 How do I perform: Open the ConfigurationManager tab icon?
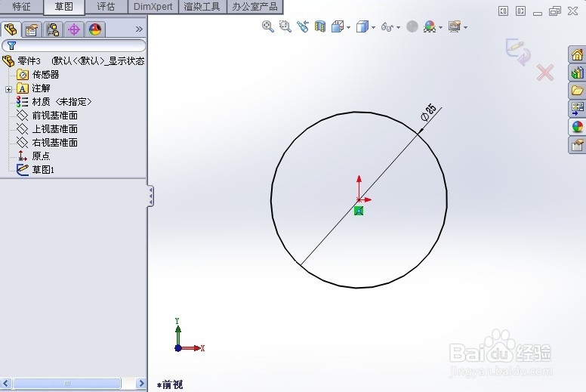tap(53, 29)
